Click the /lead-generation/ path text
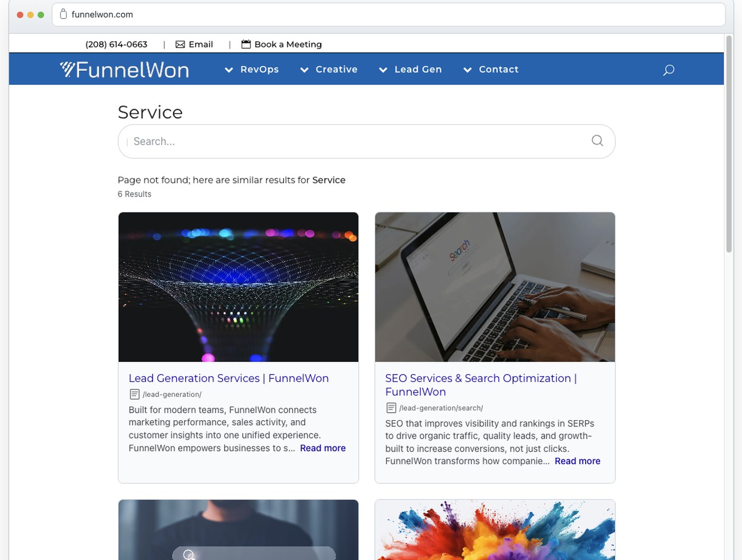The image size is (742, 560). point(172,395)
